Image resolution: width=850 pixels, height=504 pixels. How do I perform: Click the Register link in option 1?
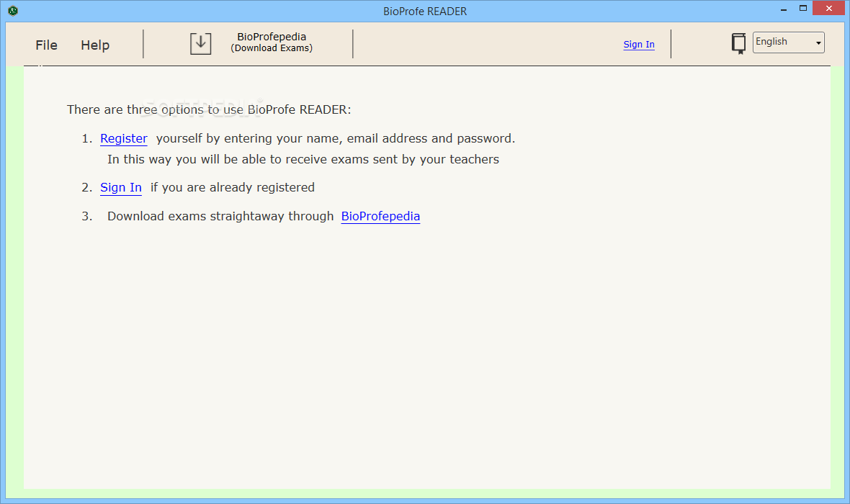pos(124,139)
